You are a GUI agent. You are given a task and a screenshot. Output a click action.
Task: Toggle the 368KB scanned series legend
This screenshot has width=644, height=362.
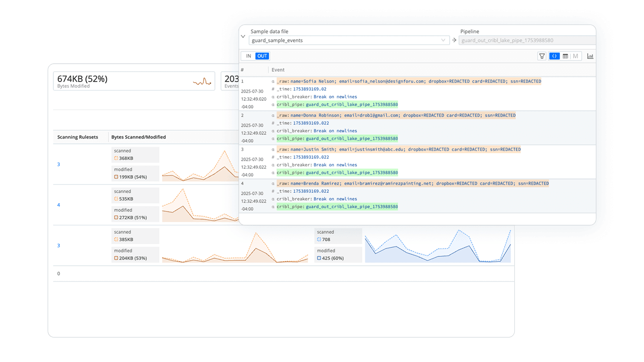pos(116,158)
